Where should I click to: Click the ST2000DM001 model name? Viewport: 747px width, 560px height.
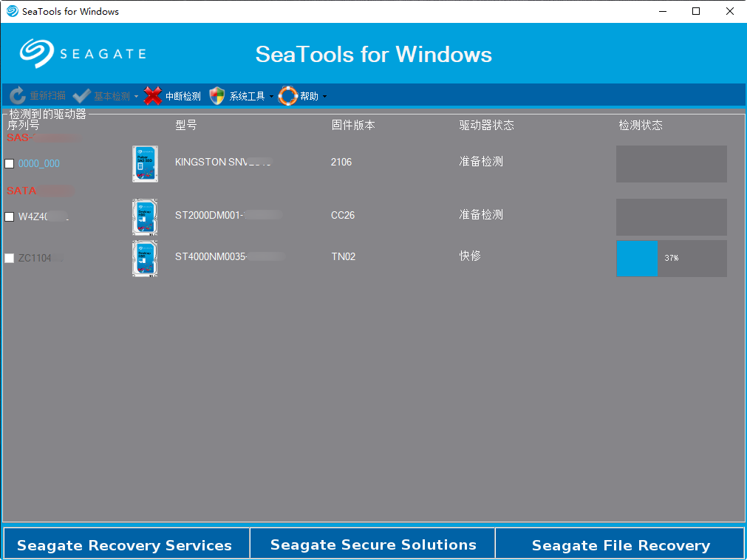pyautogui.click(x=228, y=215)
